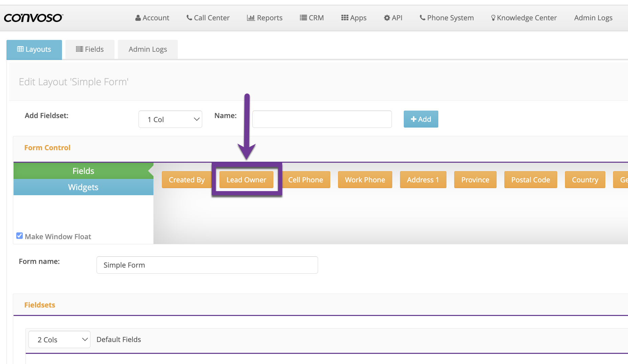Viewport: 628px width, 364px height.
Task: Switch to the Fields tab
Action: pyautogui.click(x=90, y=49)
